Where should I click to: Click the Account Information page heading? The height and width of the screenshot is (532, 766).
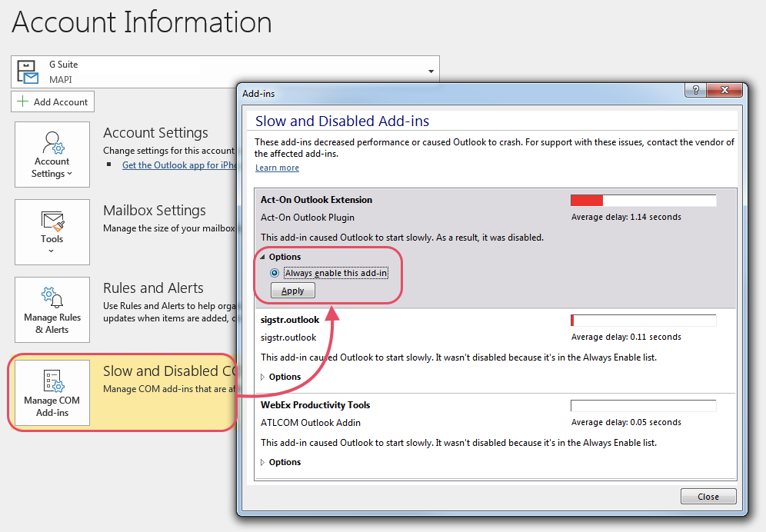pyautogui.click(x=142, y=22)
